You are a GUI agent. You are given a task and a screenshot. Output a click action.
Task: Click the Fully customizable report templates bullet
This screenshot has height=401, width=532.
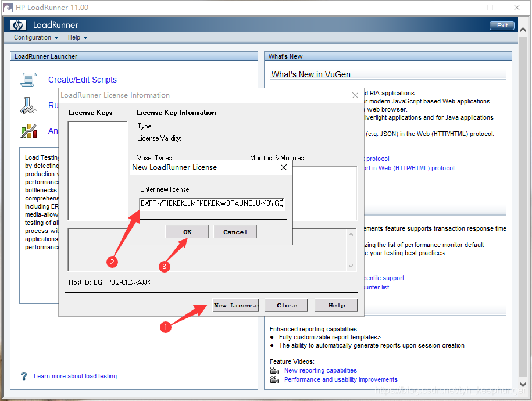[x=330, y=337]
